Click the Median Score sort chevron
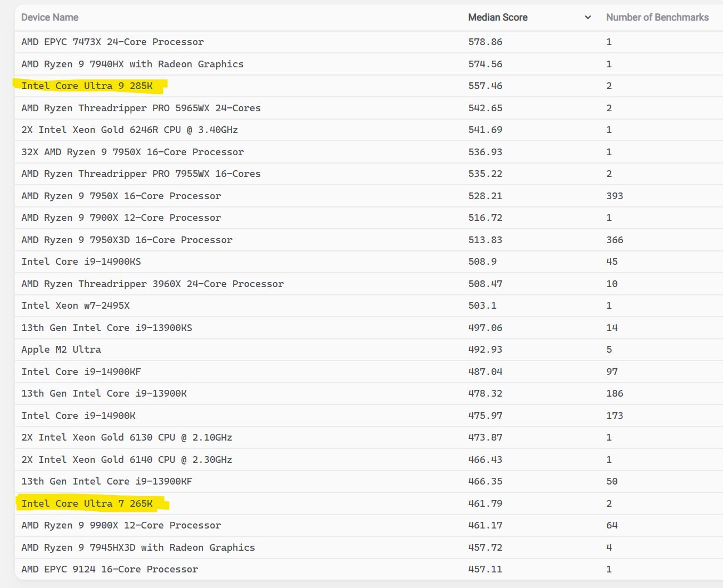This screenshot has height=588, width=723. (x=587, y=17)
